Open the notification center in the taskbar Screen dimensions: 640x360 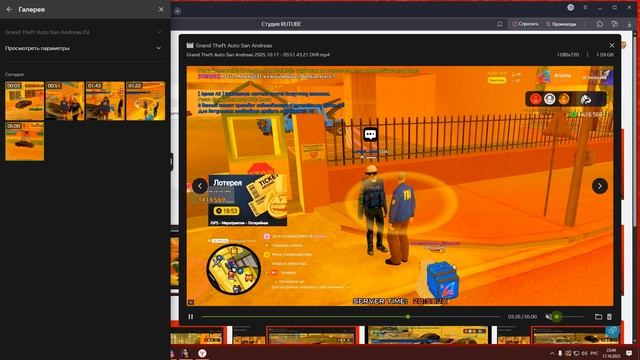pyautogui.click(x=629, y=353)
